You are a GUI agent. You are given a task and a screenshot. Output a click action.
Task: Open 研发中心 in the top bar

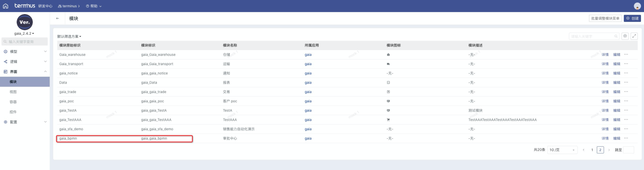pyautogui.click(x=45, y=6)
